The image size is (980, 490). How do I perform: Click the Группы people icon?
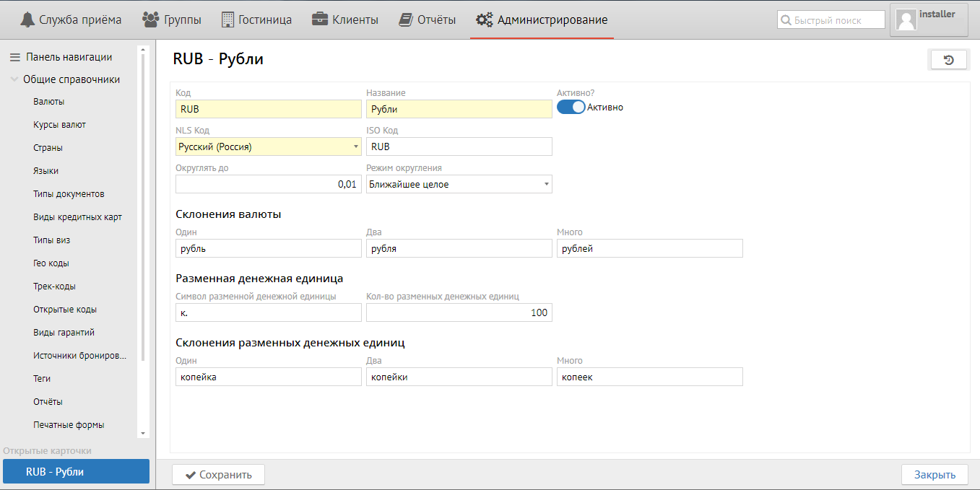click(151, 19)
